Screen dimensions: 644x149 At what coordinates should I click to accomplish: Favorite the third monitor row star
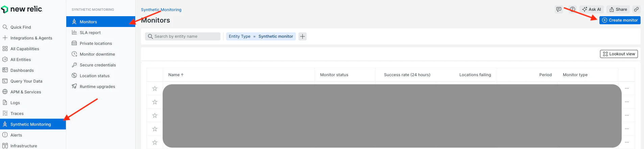155,115
